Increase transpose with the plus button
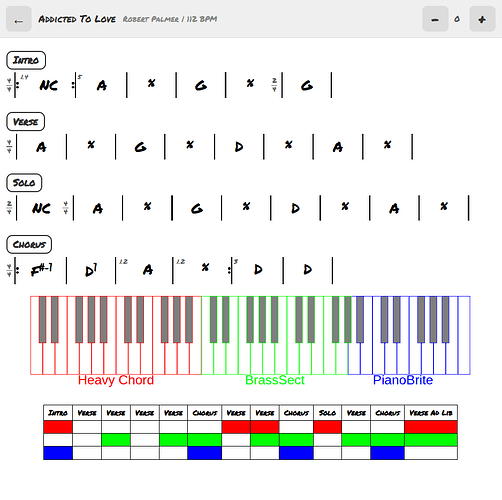Image resolution: width=502 pixels, height=500 pixels. click(482, 19)
